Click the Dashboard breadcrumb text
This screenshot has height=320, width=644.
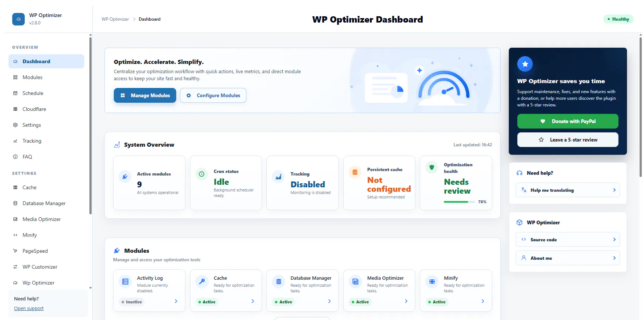150,19
